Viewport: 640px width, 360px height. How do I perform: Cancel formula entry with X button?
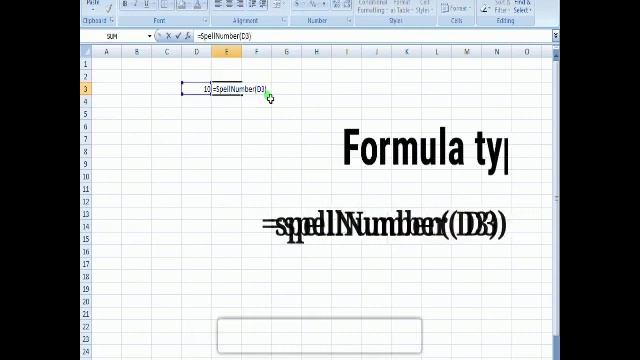tap(168, 36)
